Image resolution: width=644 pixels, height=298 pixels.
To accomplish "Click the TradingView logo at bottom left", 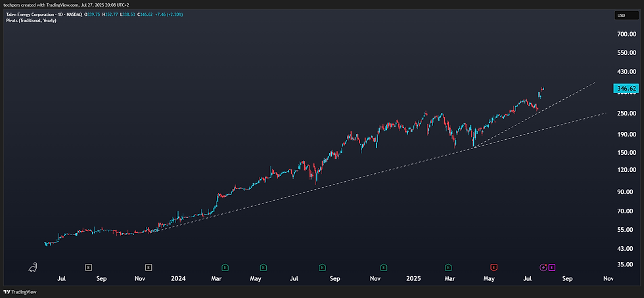I will coord(19,292).
